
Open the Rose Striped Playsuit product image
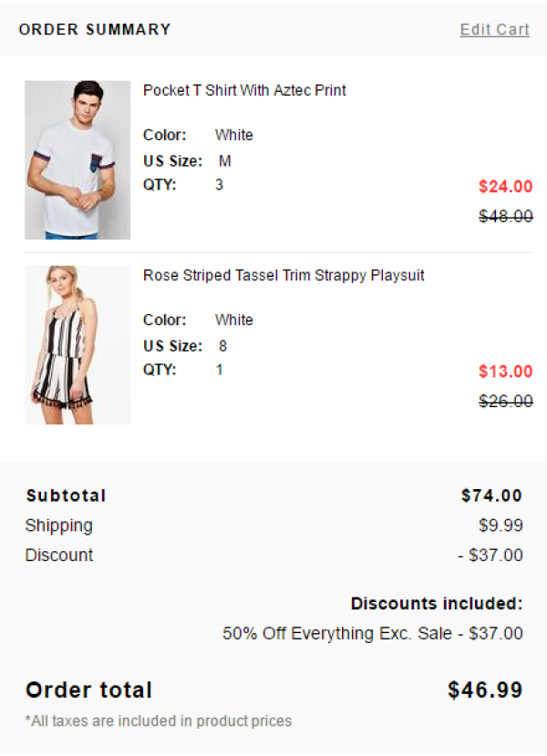click(77, 344)
